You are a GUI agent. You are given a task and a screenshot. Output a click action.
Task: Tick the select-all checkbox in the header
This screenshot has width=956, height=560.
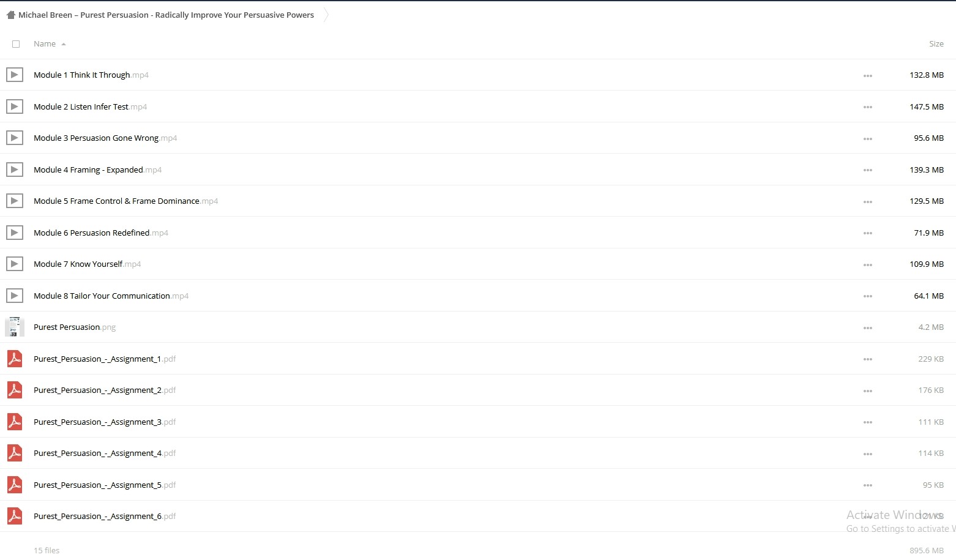[16, 44]
